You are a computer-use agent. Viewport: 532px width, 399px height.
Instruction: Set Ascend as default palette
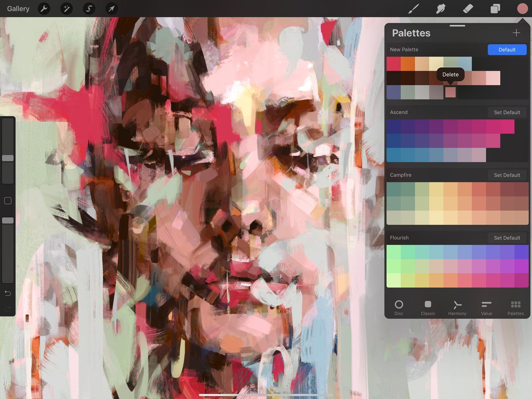(x=507, y=112)
